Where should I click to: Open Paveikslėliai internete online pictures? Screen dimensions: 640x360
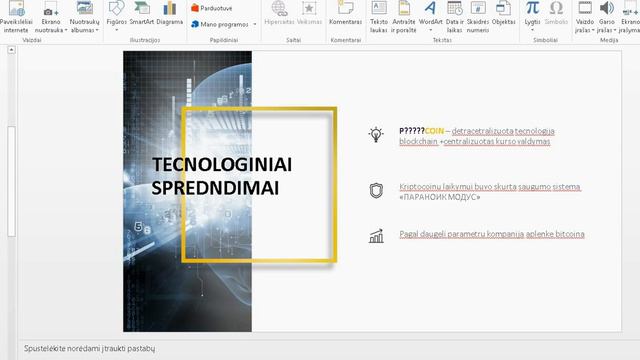[x=16, y=17]
